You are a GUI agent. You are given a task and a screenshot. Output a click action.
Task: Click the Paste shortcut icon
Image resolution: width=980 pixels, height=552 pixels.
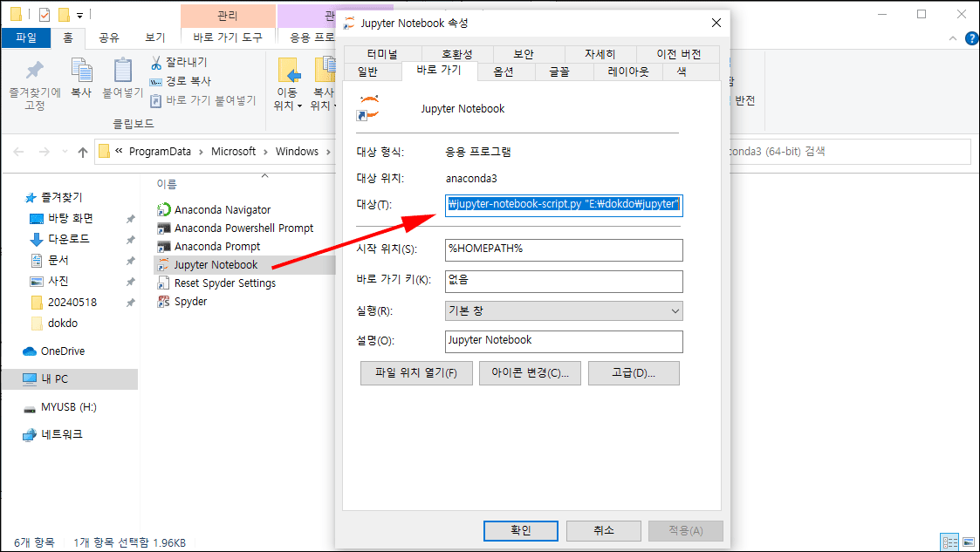tap(156, 100)
